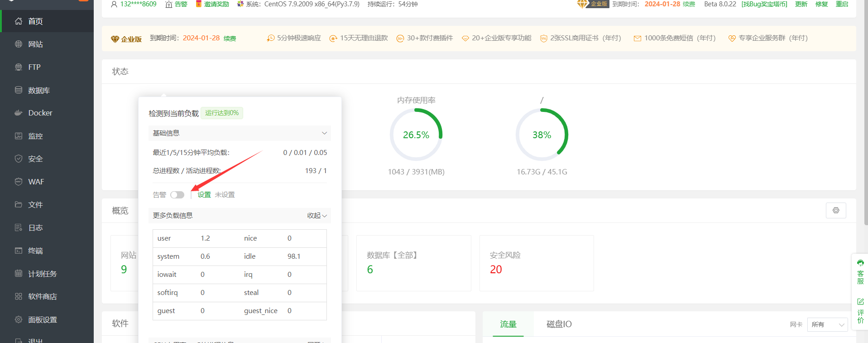Click the 告警 bell icon in top bar
Viewport: 868px width, 343px height.
(x=169, y=4)
